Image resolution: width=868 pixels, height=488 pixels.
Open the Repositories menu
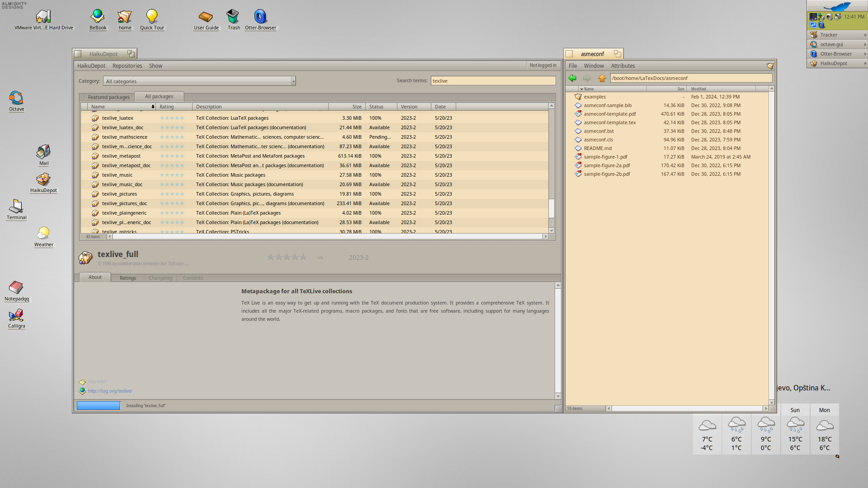click(x=127, y=66)
